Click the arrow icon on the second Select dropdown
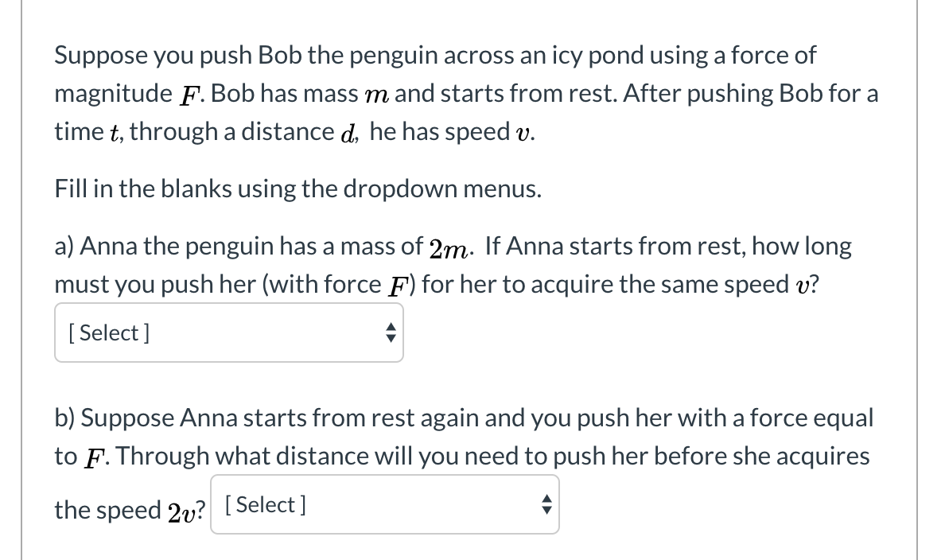 click(x=546, y=504)
